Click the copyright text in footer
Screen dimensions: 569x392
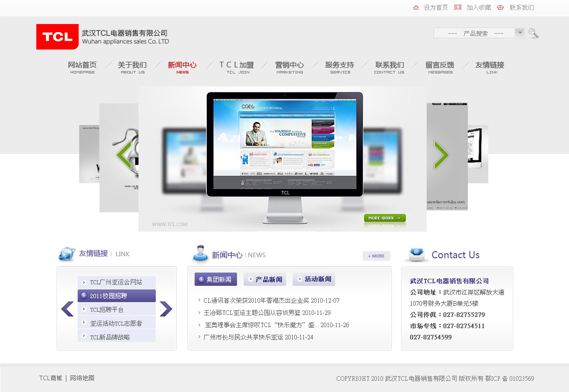pos(435,379)
